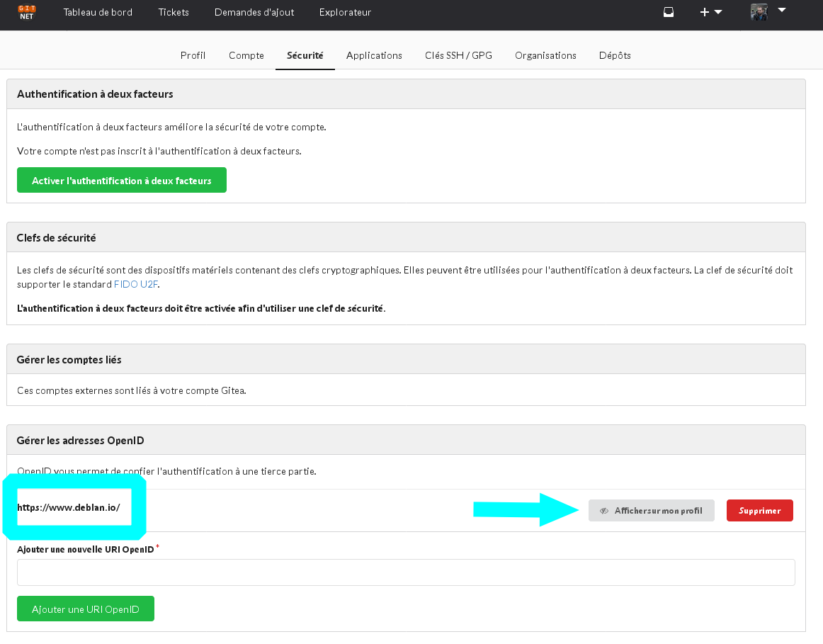
Task: Click the user avatar picture
Action: click(x=759, y=12)
